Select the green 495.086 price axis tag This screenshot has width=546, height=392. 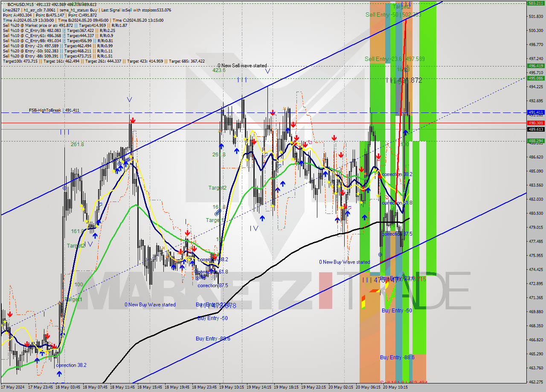tap(536, 78)
